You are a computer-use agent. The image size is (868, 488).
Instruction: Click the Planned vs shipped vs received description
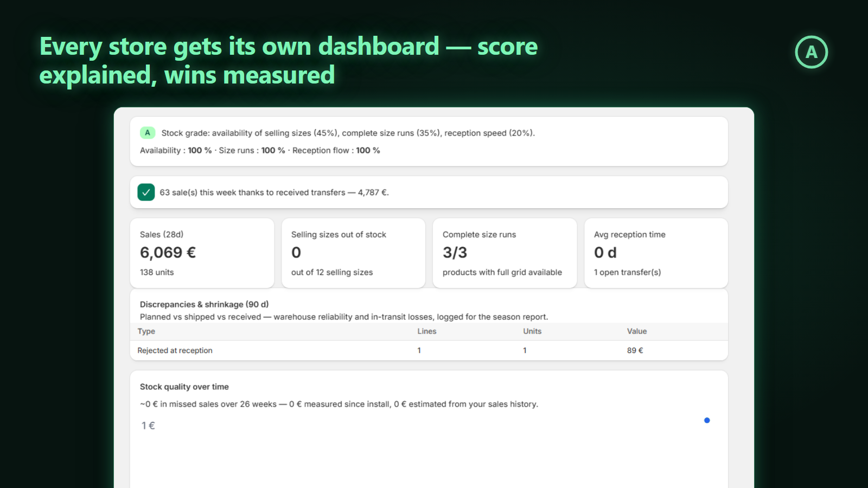[x=344, y=317]
